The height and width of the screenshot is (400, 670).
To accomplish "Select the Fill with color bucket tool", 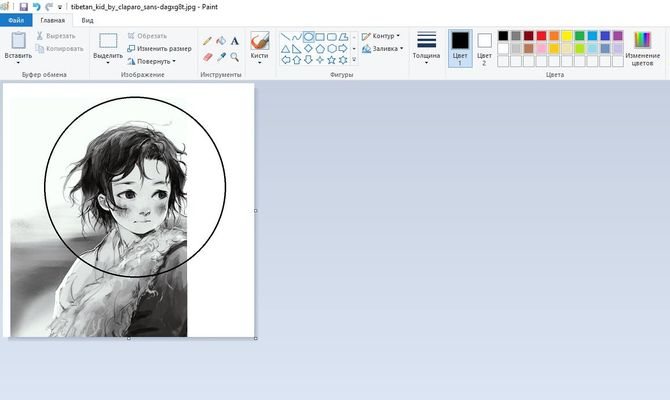I will (221, 41).
